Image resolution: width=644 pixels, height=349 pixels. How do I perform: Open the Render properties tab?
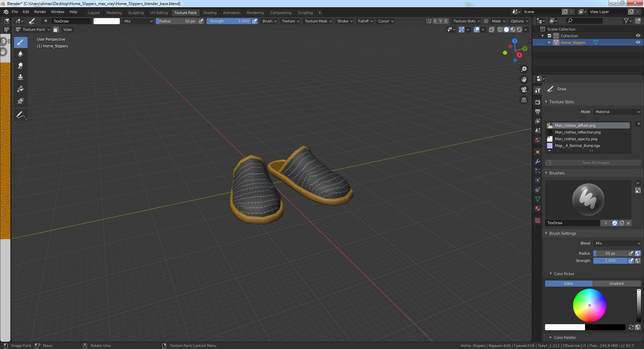click(538, 102)
